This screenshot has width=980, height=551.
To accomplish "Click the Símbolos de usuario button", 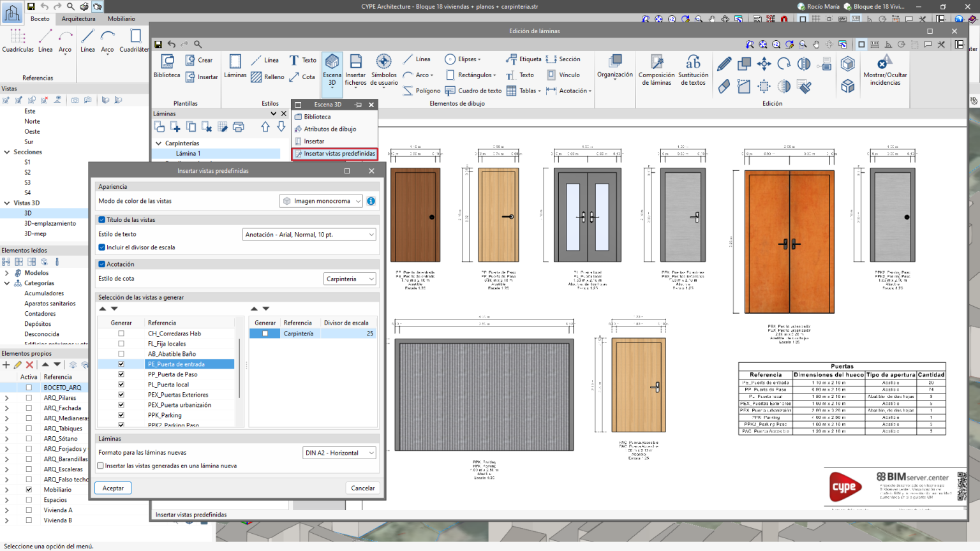I will 384,70.
